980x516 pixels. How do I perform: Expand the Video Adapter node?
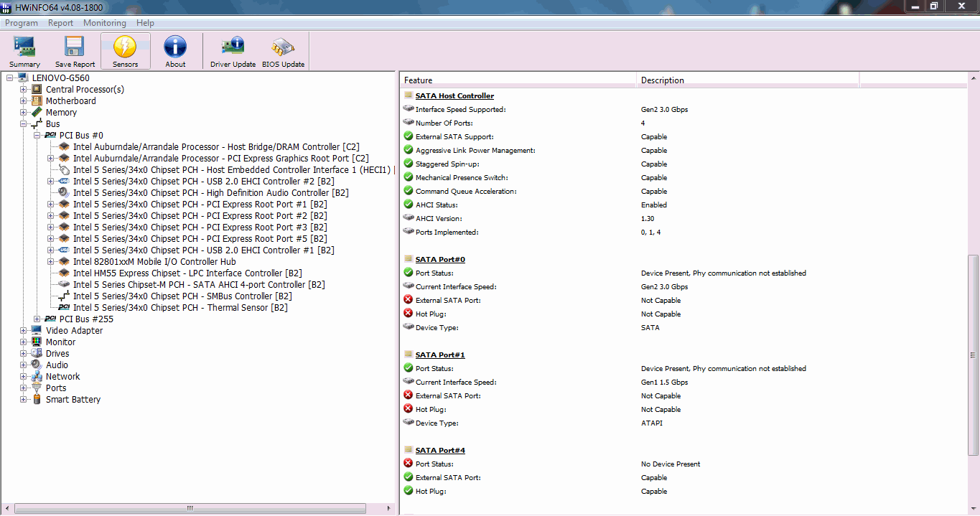(24, 331)
